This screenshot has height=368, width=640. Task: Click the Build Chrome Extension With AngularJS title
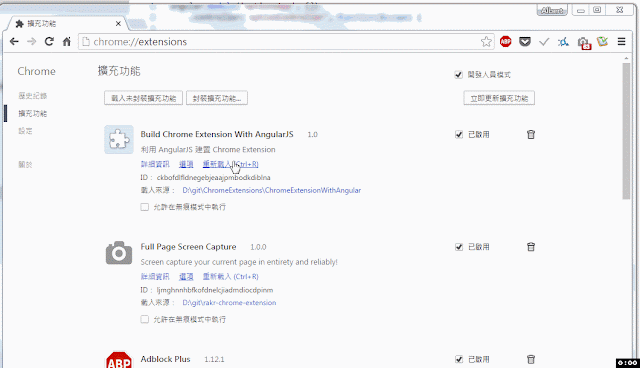pyautogui.click(x=217, y=134)
